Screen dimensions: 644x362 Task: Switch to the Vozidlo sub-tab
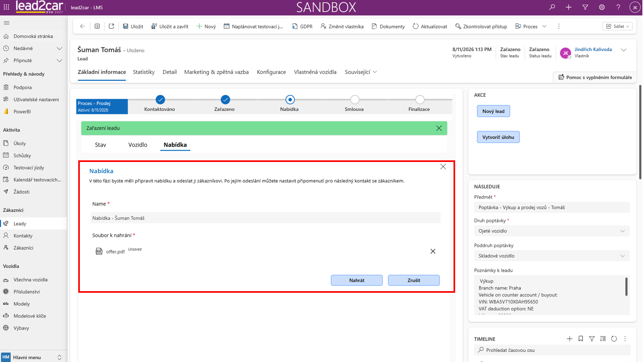[138, 145]
